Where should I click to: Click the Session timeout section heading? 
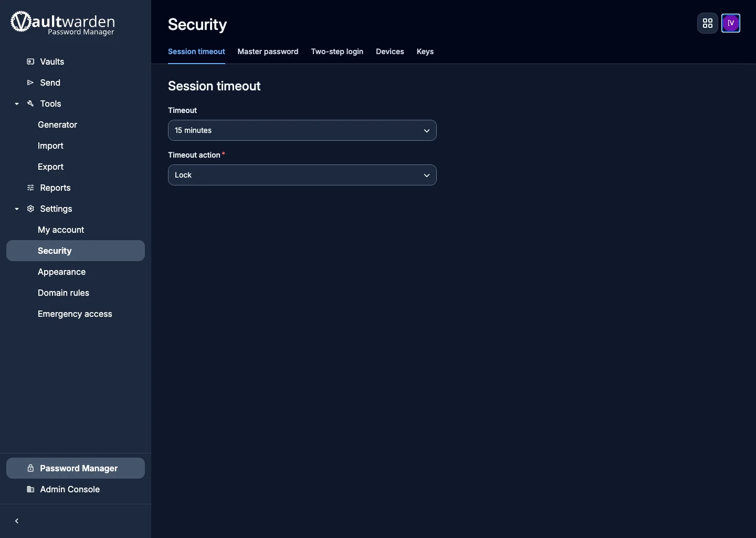point(214,86)
